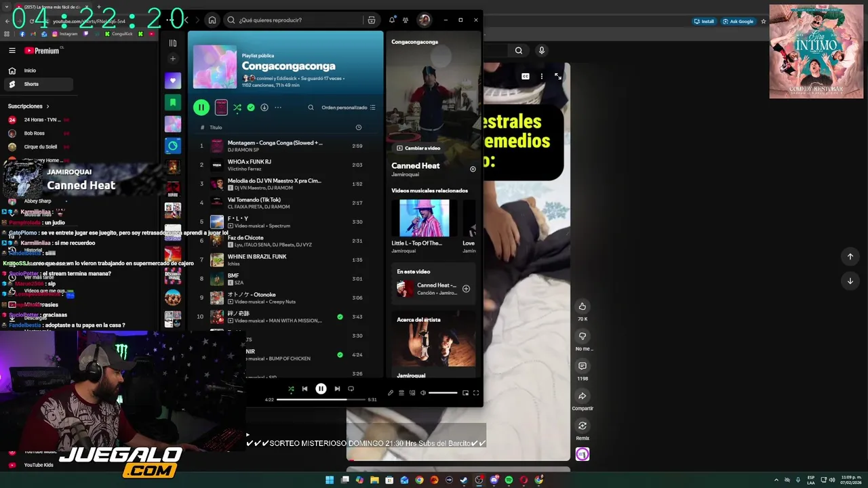The image size is (868, 488).
Task: Download the Congacongaconga playlist
Action: (264, 107)
